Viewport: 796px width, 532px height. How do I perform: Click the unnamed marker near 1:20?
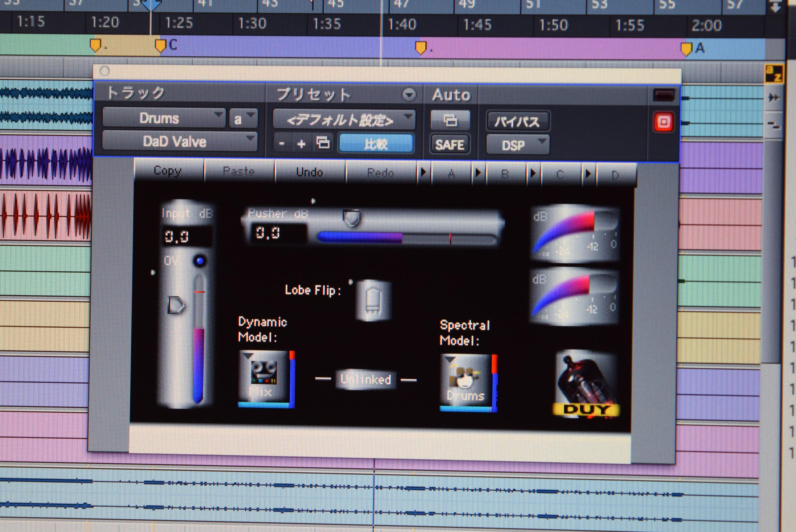(96, 45)
